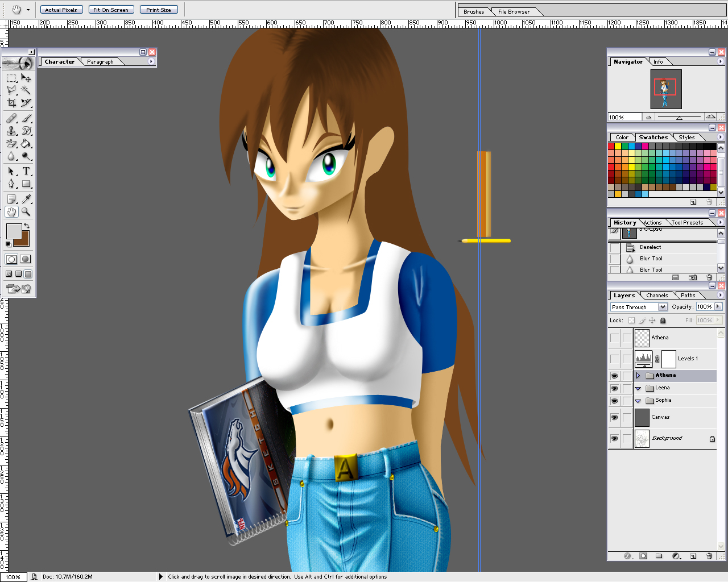Open the Pass Through blend mode dropdown
Screen dimensions: 728x582
(x=663, y=307)
